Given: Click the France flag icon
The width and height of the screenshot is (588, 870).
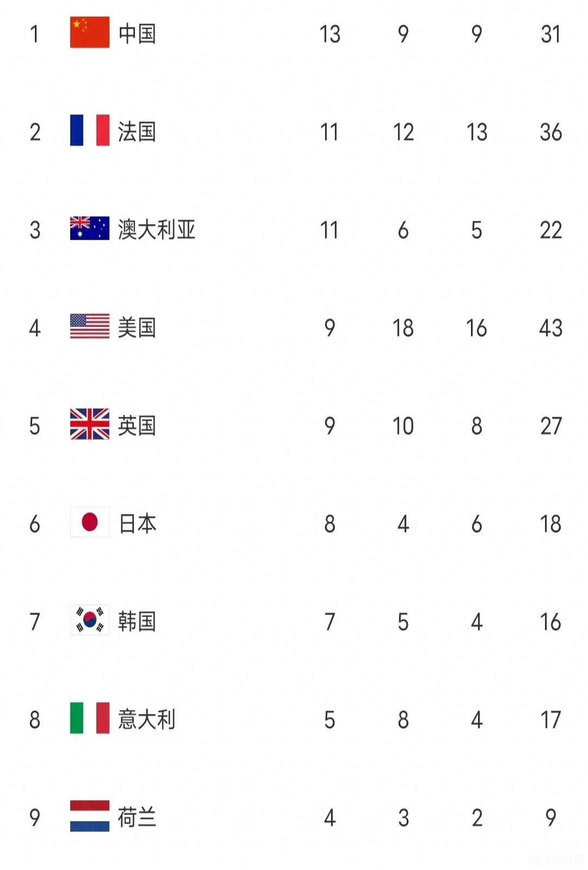Looking at the screenshot, I should coord(90,131).
